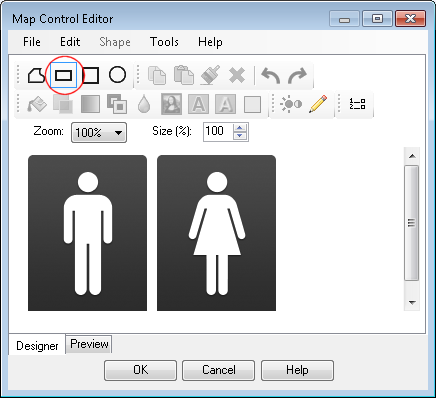436x398 pixels.
Task: Click the Mona Lisa image icon
Action: tap(171, 104)
